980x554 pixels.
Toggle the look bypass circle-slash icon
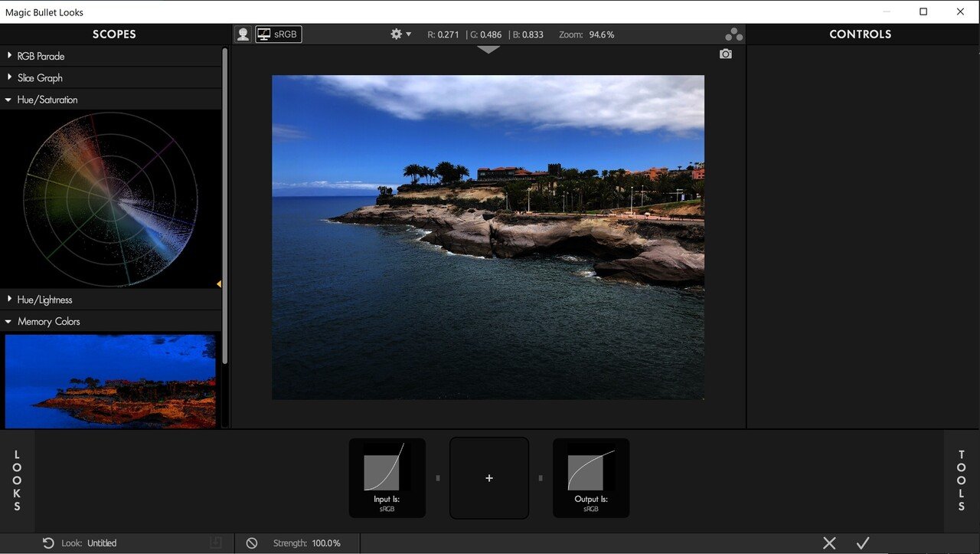click(x=252, y=543)
